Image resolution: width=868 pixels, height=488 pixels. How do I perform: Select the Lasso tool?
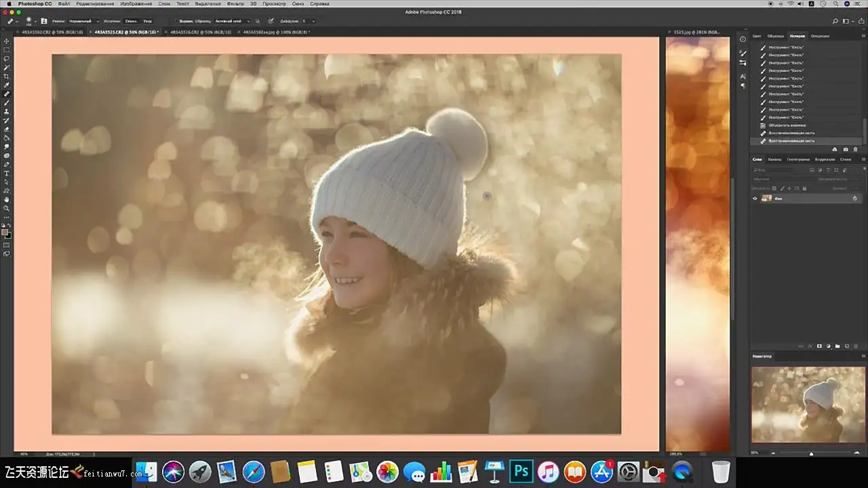pyautogui.click(x=7, y=59)
